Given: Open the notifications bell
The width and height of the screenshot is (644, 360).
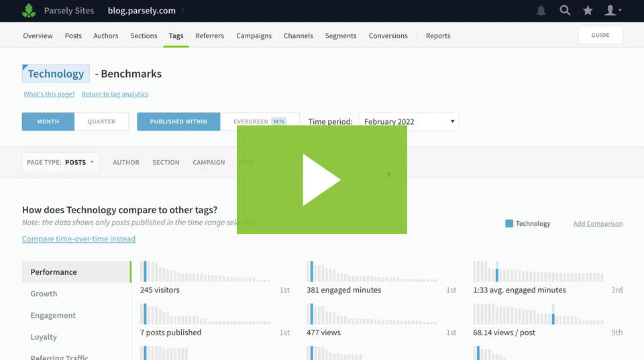Looking at the screenshot, I should tap(541, 11).
